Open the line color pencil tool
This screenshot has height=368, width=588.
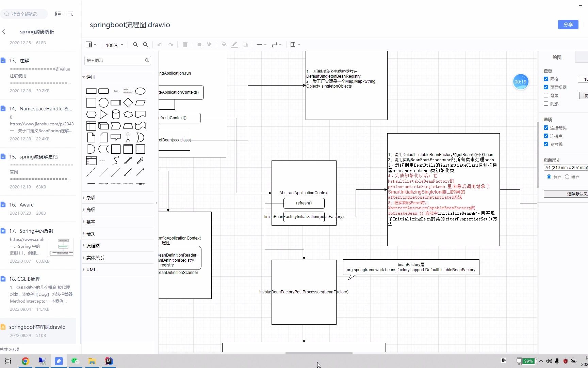pyautogui.click(x=234, y=45)
